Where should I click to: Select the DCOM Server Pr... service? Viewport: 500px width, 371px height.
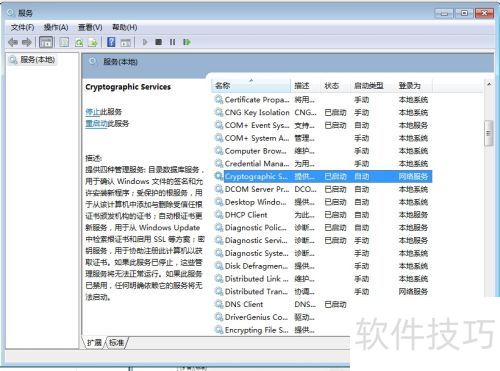tap(322, 189)
